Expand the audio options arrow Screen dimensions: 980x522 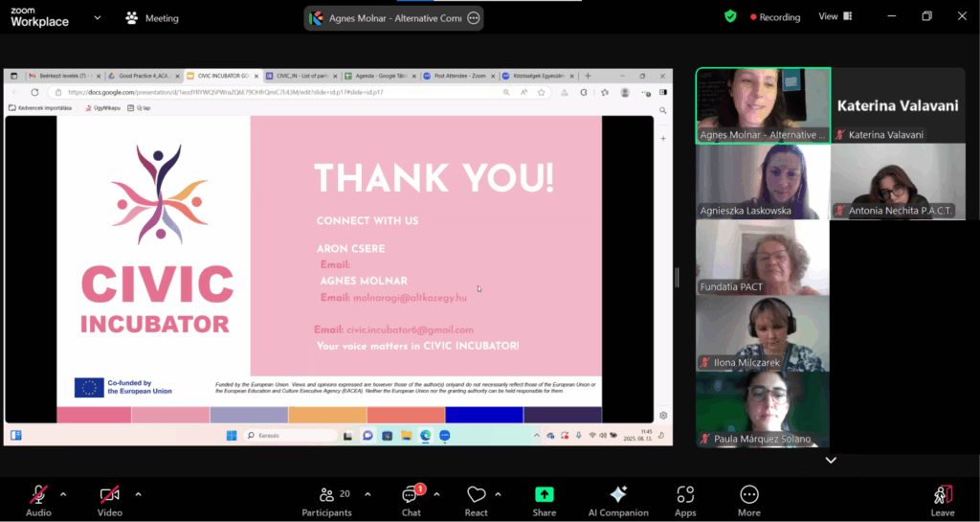(x=63, y=494)
